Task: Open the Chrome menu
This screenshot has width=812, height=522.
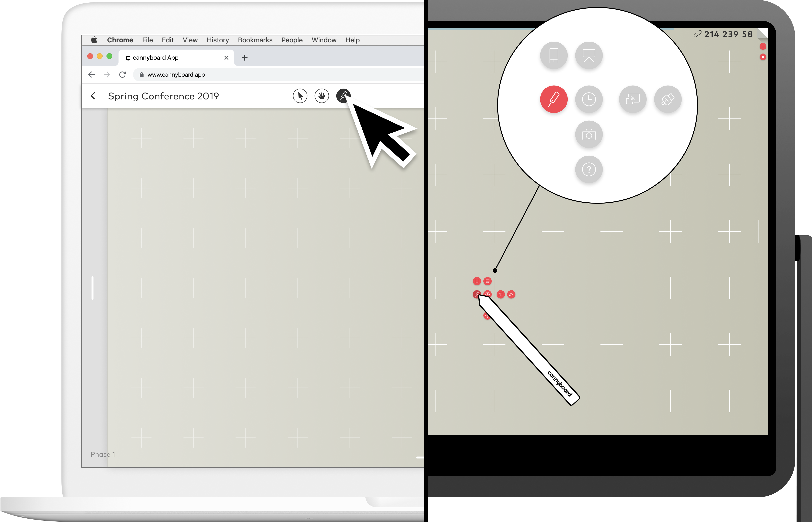Action: (x=120, y=40)
